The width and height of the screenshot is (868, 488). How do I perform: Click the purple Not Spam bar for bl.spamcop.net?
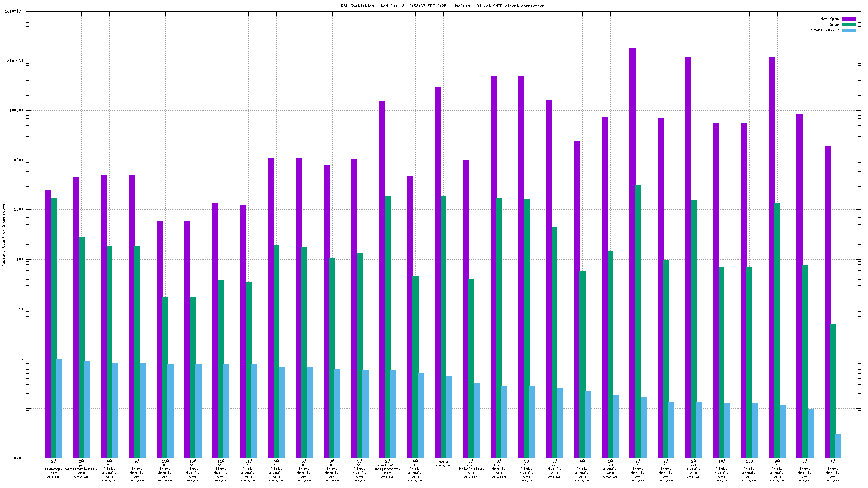click(48, 323)
